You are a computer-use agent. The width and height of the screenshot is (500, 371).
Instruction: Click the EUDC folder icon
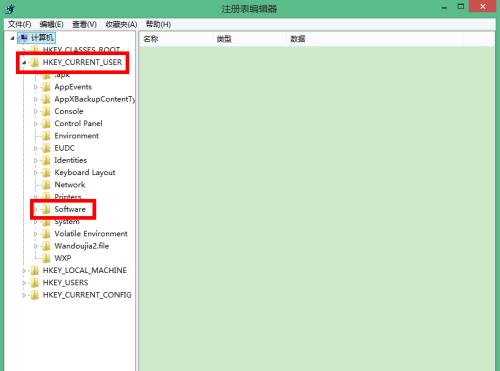(46, 148)
